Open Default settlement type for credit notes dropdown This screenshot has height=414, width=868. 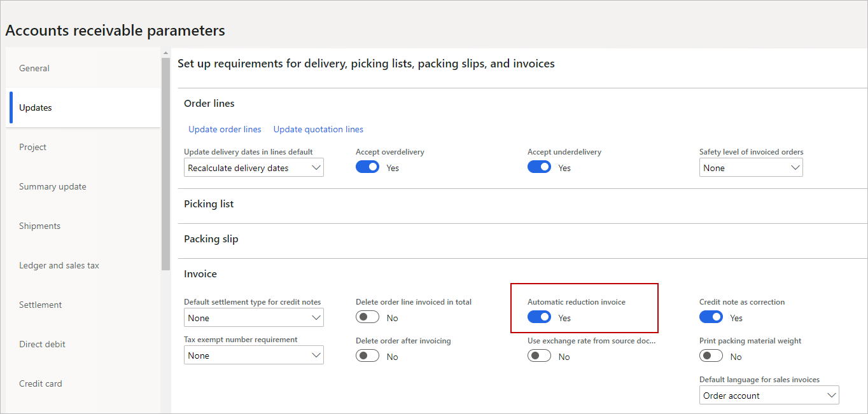253,318
